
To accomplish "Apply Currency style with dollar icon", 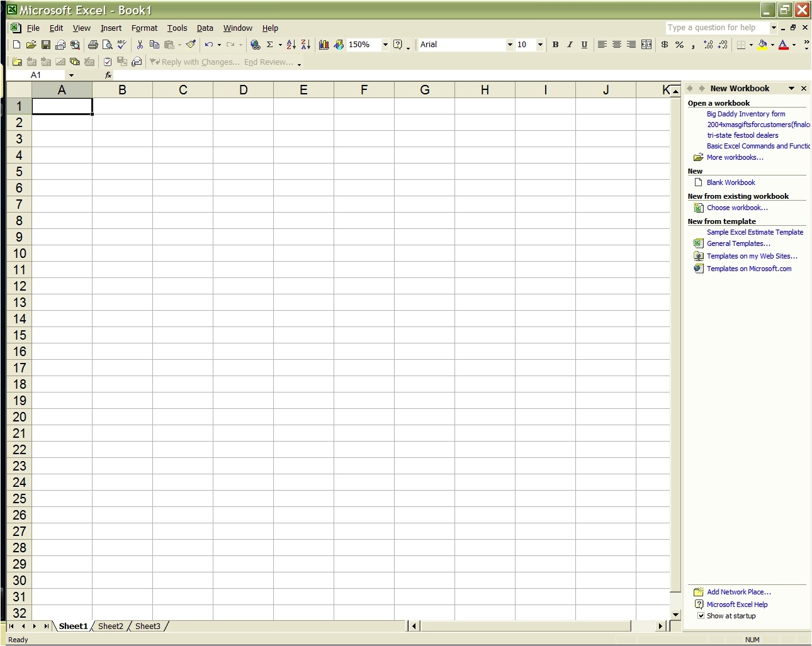I will pyautogui.click(x=665, y=45).
